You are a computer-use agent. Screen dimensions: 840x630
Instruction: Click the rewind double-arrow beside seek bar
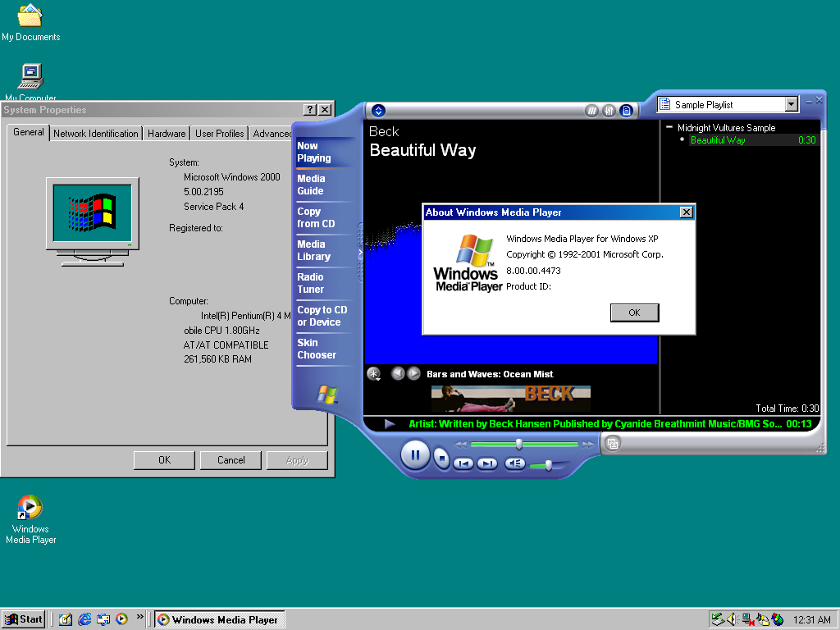click(x=461, y=444)
